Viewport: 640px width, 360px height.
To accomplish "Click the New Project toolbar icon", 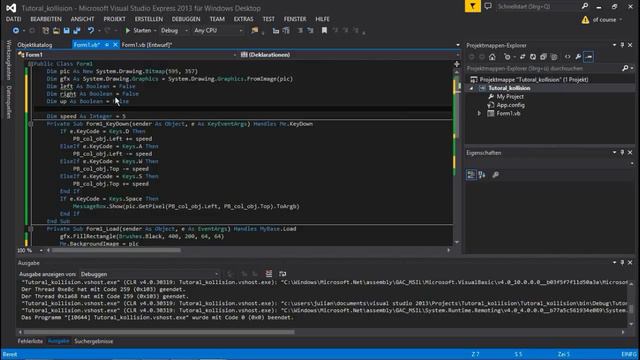I will click(x=45, y=31).
